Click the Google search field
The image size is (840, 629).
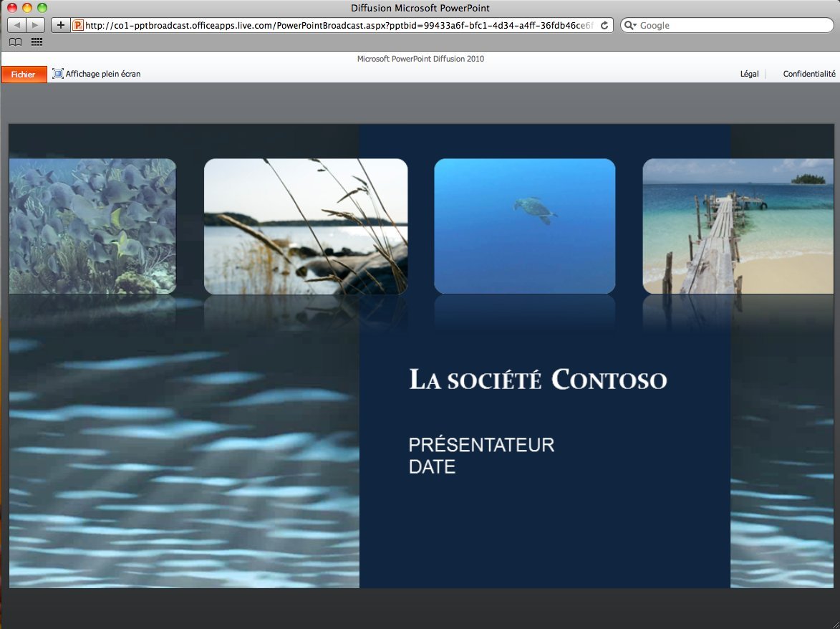tap(727, 25)
